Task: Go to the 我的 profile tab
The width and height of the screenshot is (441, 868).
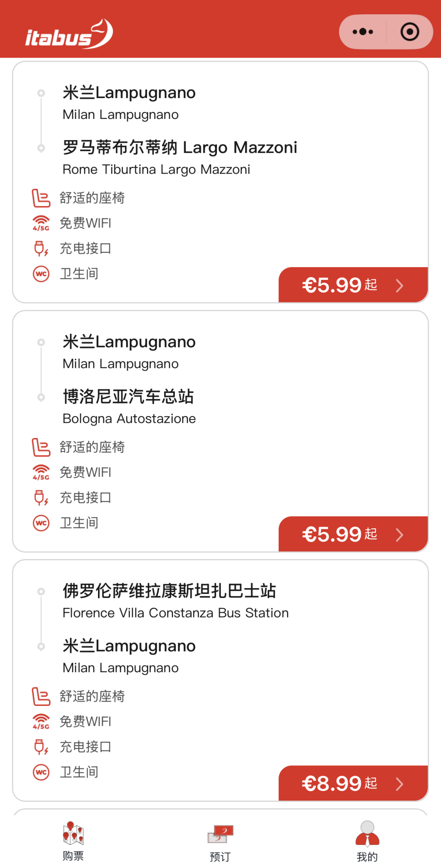Action: 367,842
